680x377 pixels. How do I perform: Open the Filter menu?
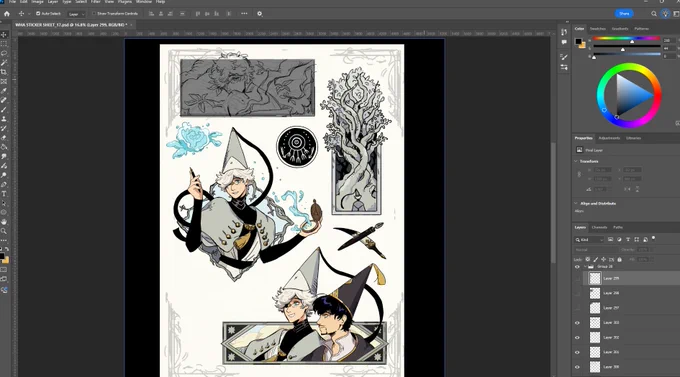(95, 2)
